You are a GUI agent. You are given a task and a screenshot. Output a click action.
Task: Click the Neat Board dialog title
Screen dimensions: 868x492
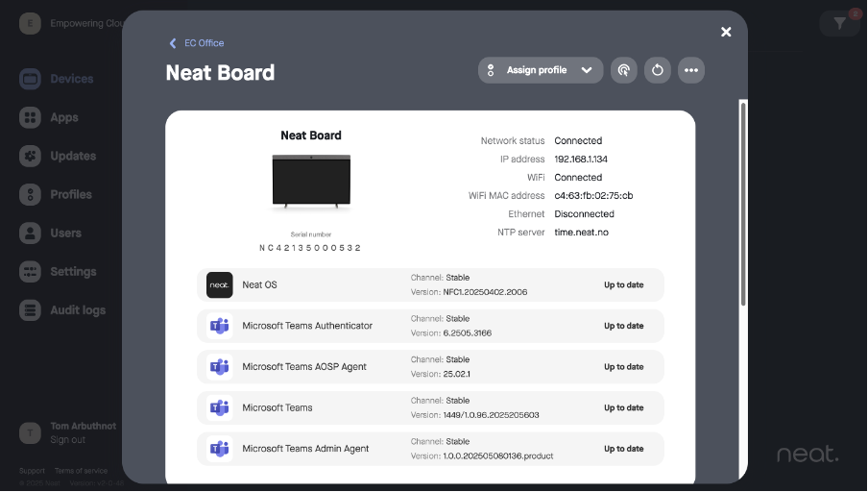[x=220, y=73]
